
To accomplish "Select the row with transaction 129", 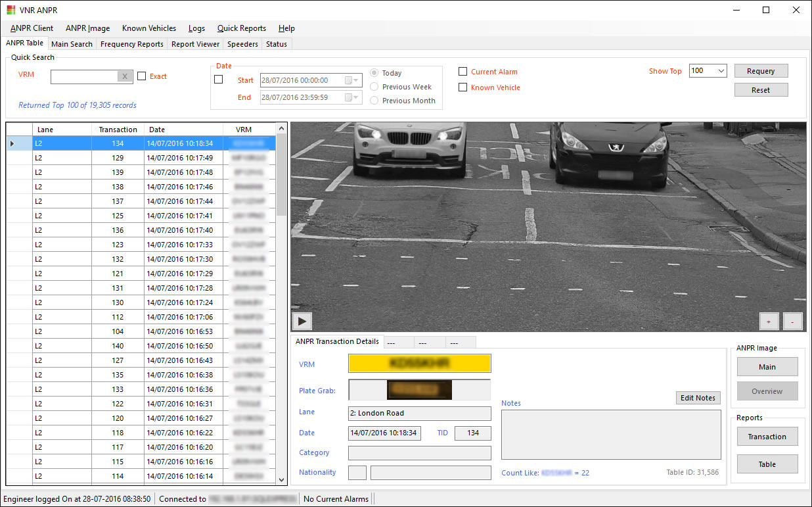I will pos(141,158).
